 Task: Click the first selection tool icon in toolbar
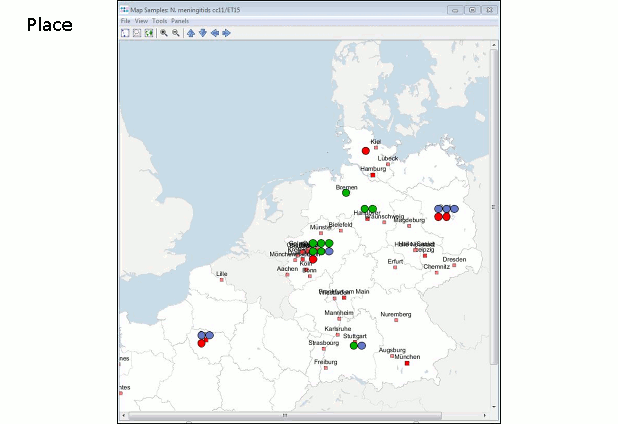pyautogui.click(x=125, y=33)
